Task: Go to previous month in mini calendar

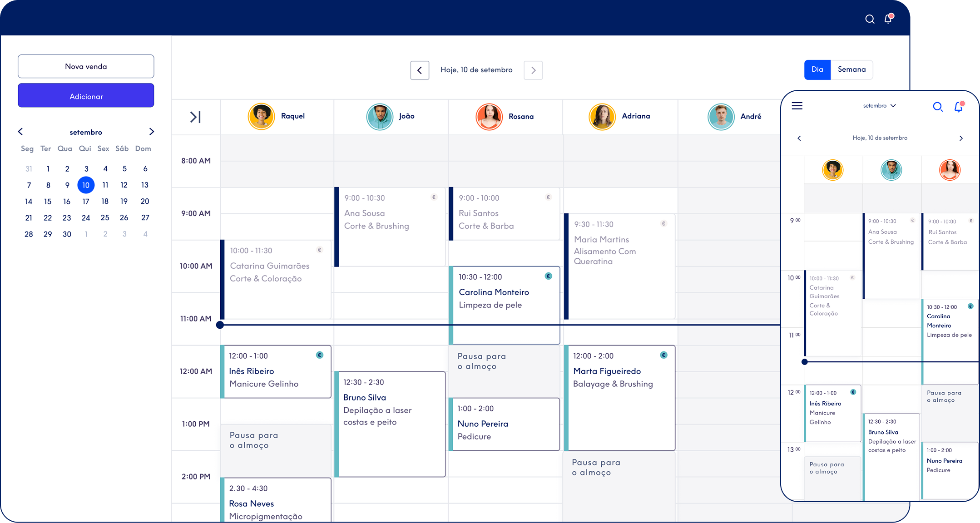Action: tap(20, 132)
